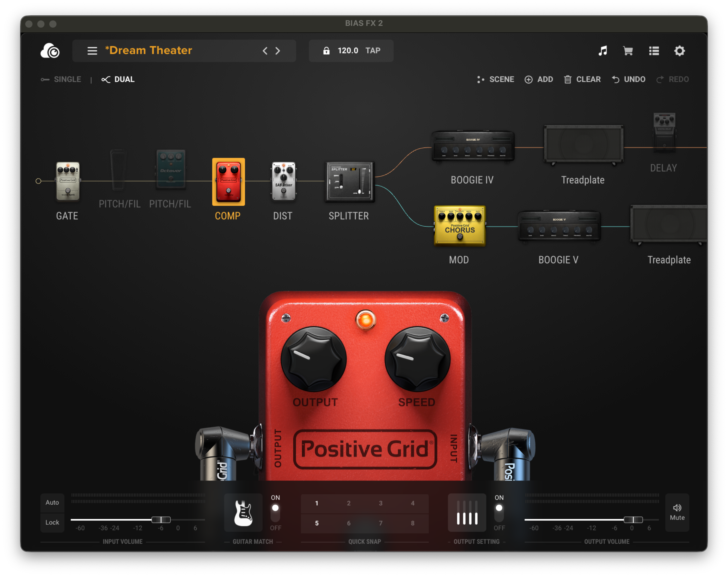Select the SAB Driver DIST pedal
728x577 pixels.
[x=284, y=181]
